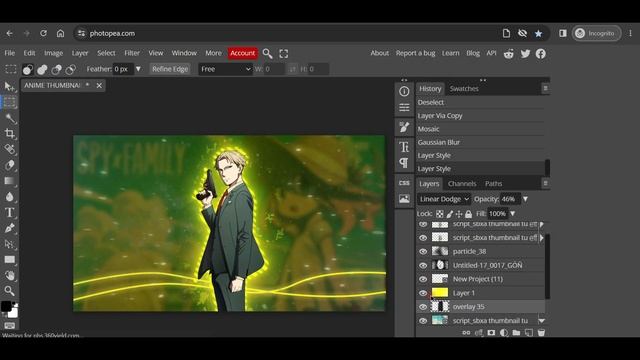This screenshot has height=360, width=640.
Task: Hide the Untitled-17_0017_GON layer
Action: [x=423, y=265]
